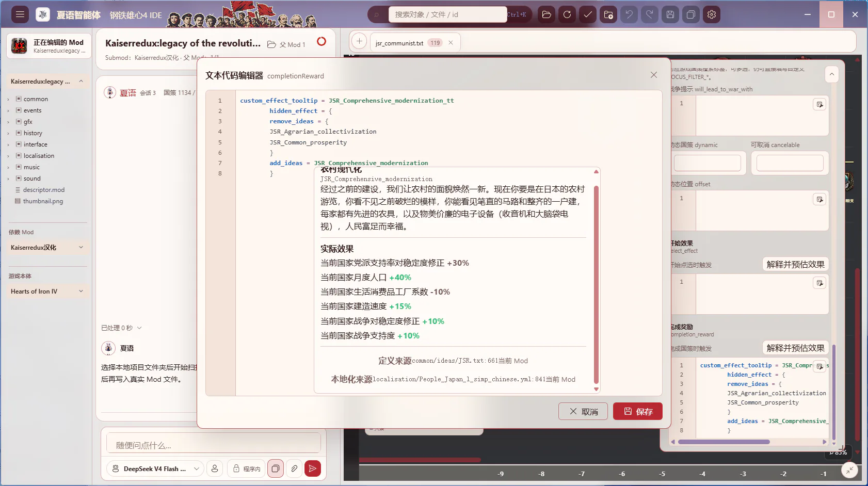Expand the history folder
The image size is (868, 486).
tap(8, 133)
